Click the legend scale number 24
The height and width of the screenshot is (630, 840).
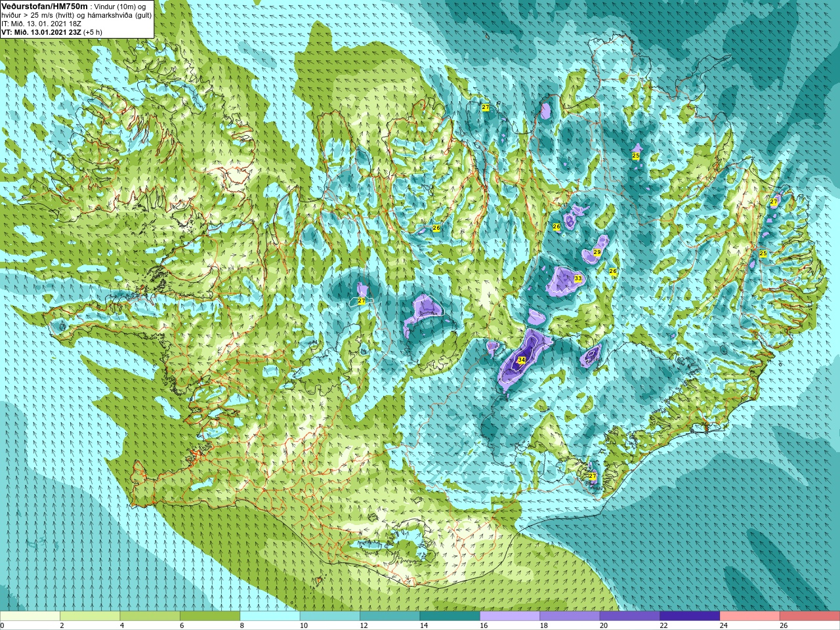point(724,626)
